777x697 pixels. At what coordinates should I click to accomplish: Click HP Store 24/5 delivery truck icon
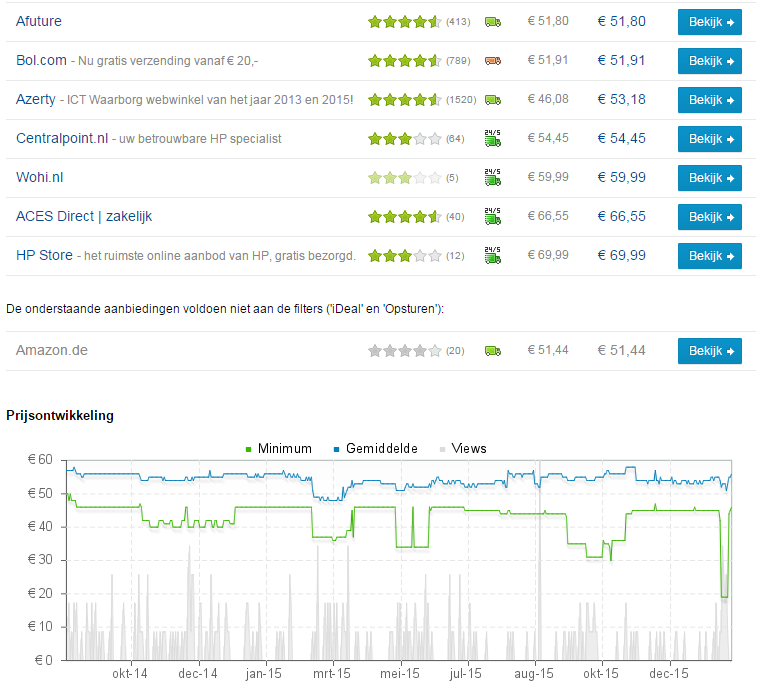[x=493, y=256]
